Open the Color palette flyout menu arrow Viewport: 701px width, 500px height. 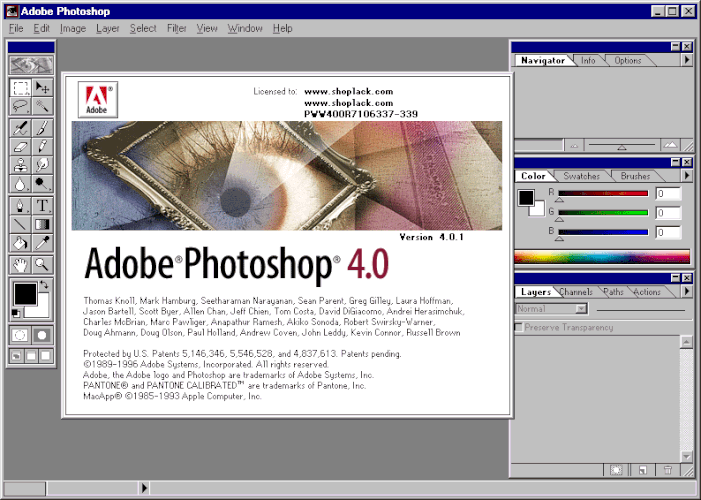687,175
